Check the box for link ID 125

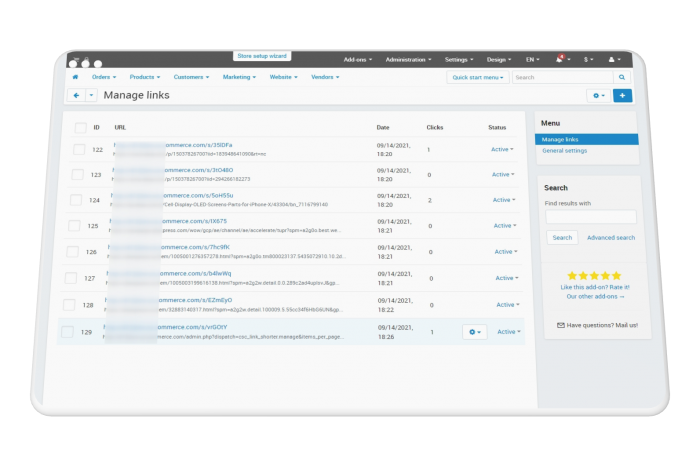[x=74, y=225]
